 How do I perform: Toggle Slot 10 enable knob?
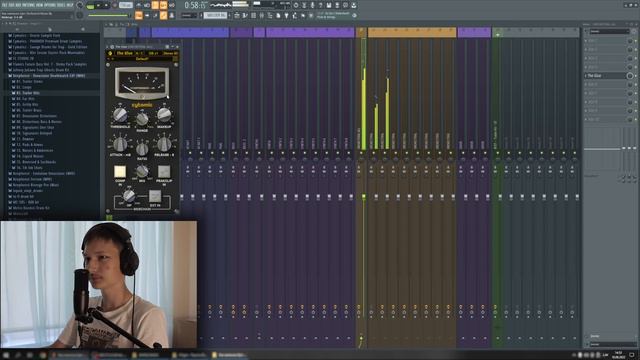point(630,119)
